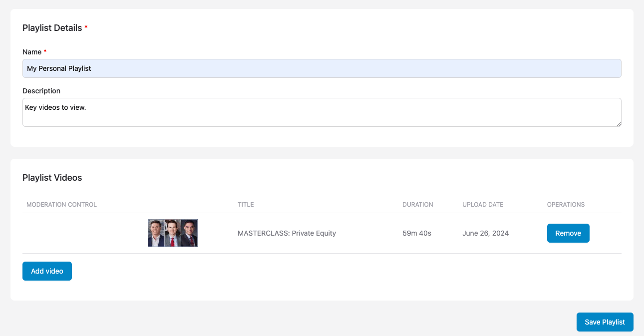Image resolution: width=644 pixels, height=336 pixels.
Task: Click the UPLOAD DATE column header
Action: [482, 205]
